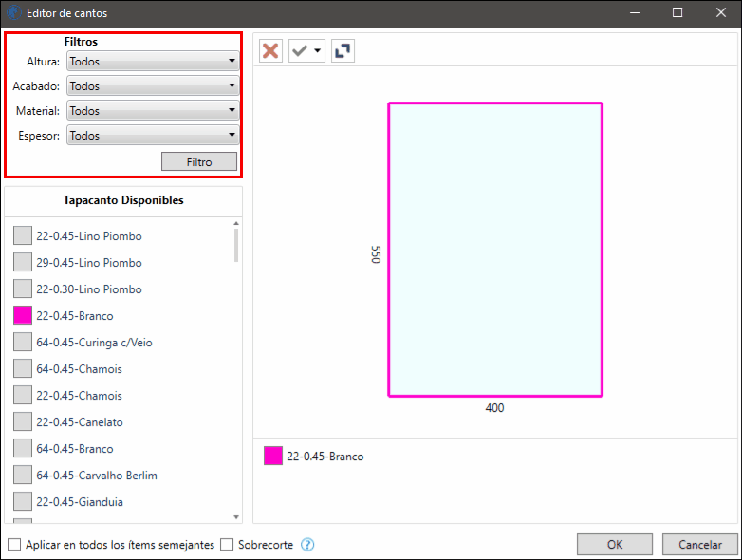The image size is (742, 560).
Task: Select swatch for 22-0.30-Lino Piombo
Action: coord(23,289)
